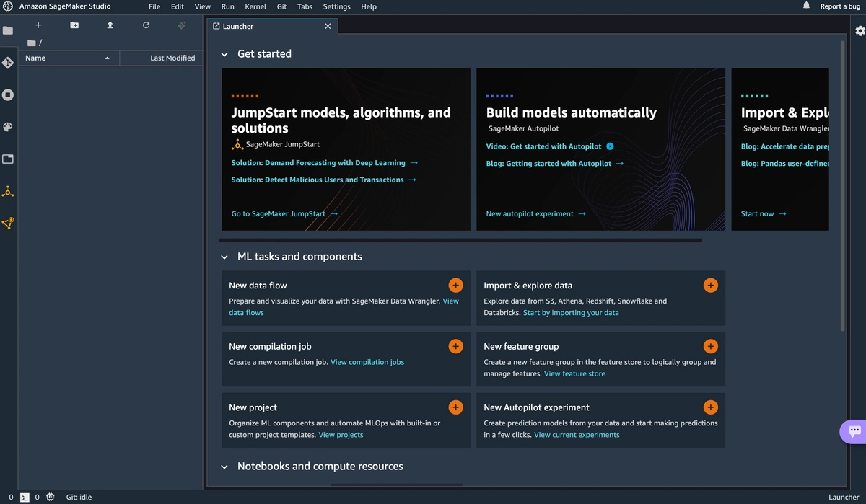Click plus icon for New Autopilot experiment
Screen dimensions: 866x504
point(710,407)
